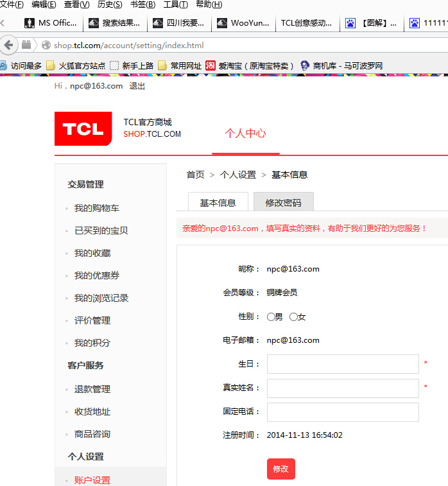Viewport: 448px width, 486px height.
Task: Open 账户设置 in the sidebar
Action: [92, 480]
